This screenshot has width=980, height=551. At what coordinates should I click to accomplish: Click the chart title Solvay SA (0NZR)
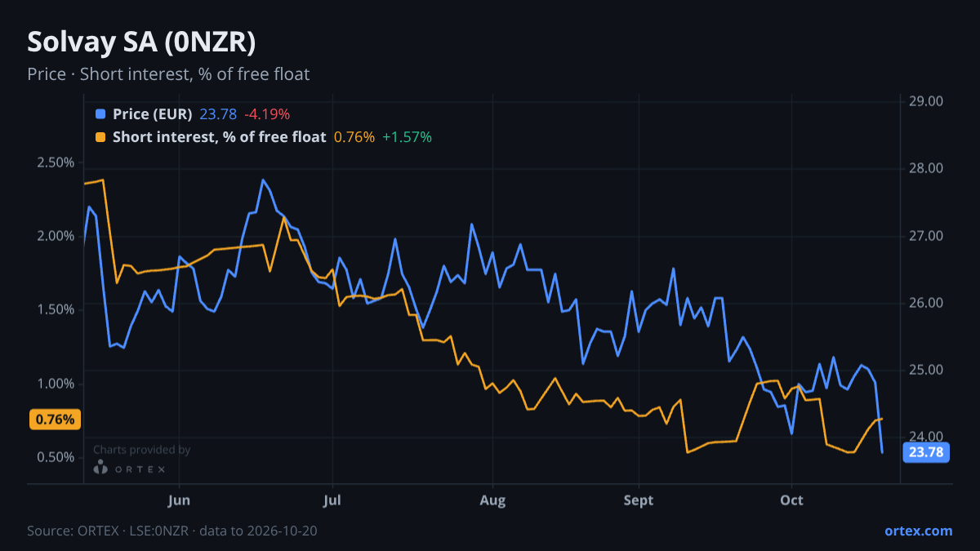click(x=142, y=42)
